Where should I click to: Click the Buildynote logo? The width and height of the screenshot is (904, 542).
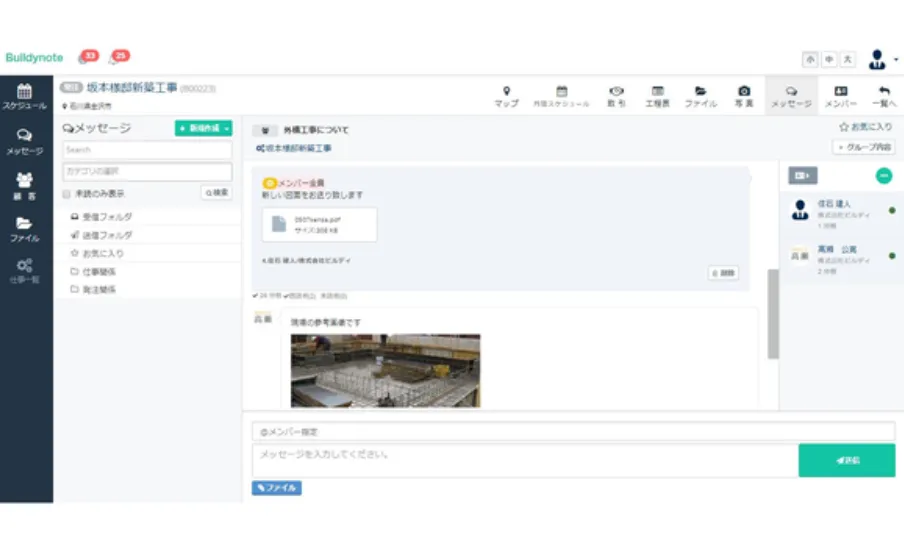coord(34,58)
